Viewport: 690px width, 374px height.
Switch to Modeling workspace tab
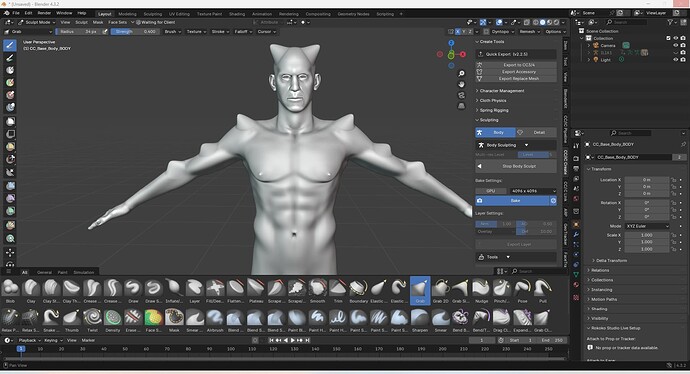pyautogui.click(x=127, y=14)
